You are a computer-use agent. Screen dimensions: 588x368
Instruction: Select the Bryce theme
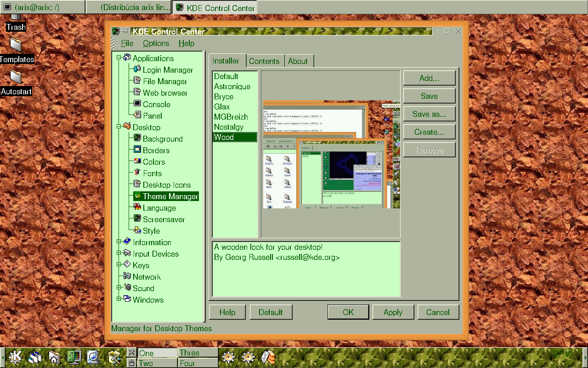pos(235,97)
